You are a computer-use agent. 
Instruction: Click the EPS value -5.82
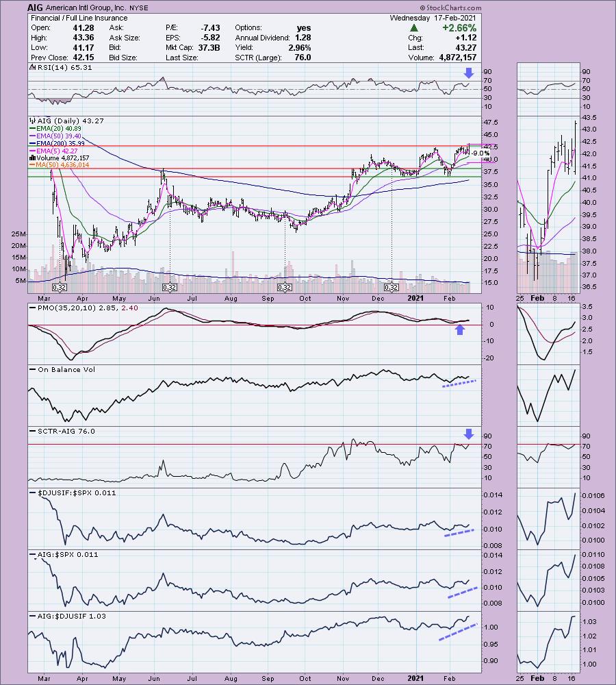(210, 38)
